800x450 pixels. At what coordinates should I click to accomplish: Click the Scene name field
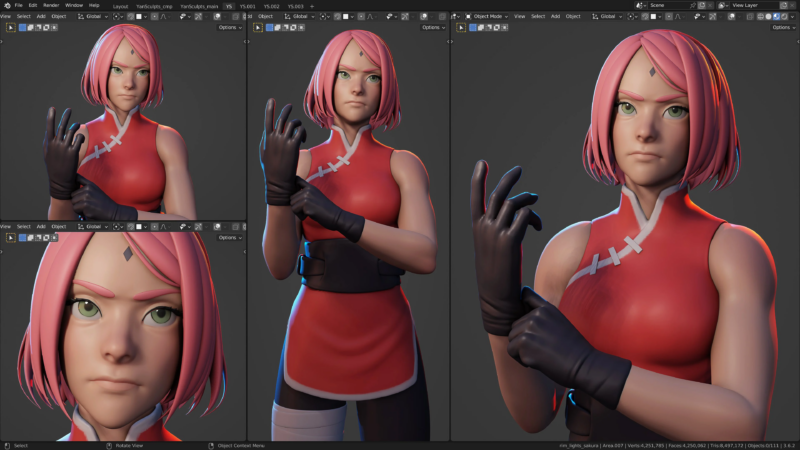tap(669, 5)
